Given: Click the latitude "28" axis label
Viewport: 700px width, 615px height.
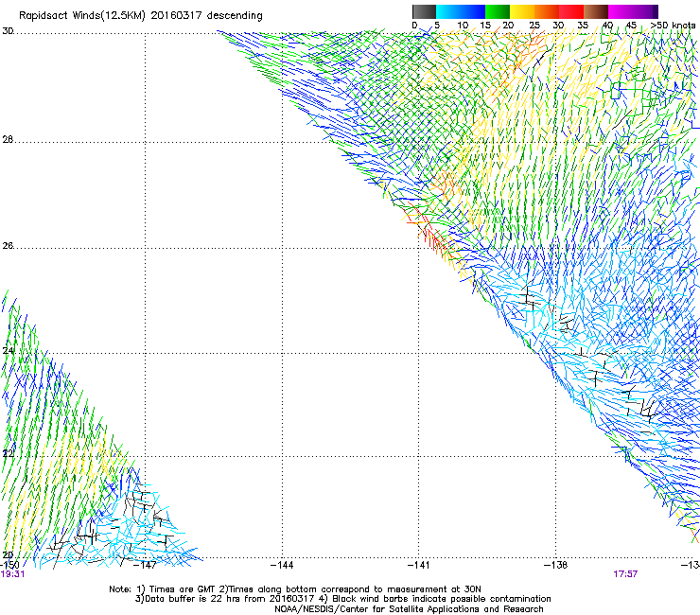Looking at the screenshot, I should (8, 140).
